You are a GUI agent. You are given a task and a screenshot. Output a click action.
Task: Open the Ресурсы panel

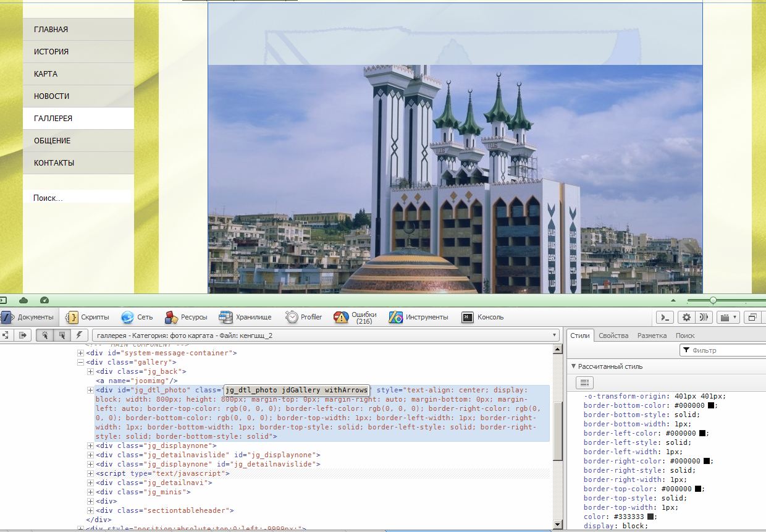pyautogui.click(x=186, y=317)
